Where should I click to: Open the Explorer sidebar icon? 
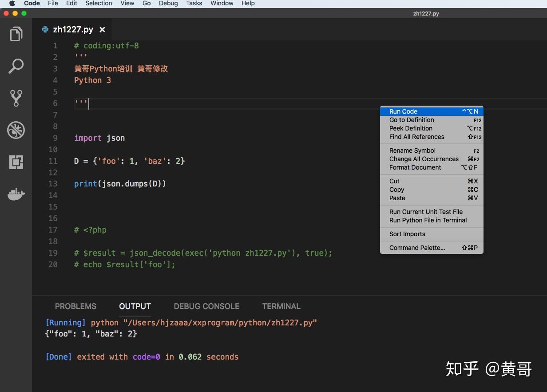pos(16,33)
